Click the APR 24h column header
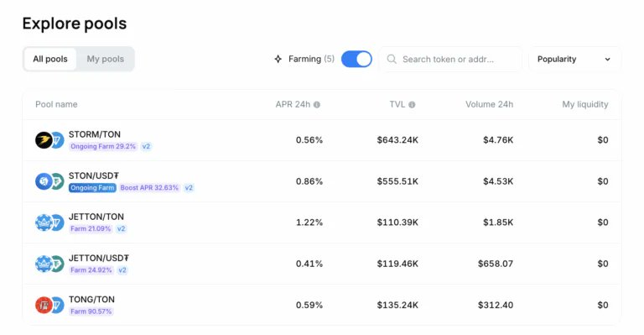The image size is (644, 335). tap(293, 104)
